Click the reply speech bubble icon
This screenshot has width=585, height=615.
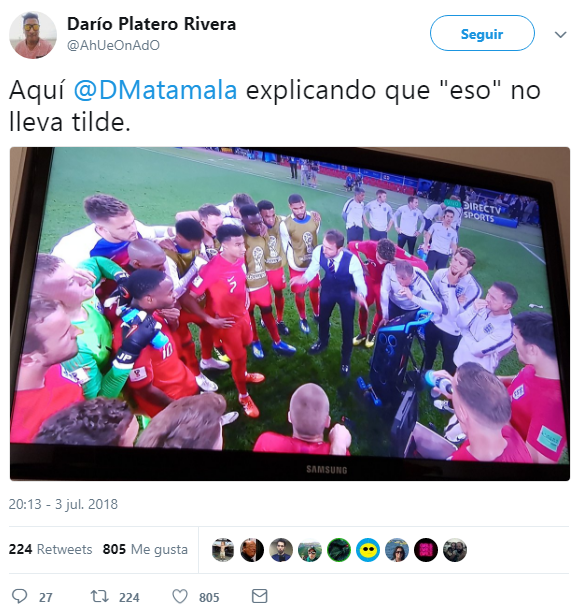click(19, 596)
